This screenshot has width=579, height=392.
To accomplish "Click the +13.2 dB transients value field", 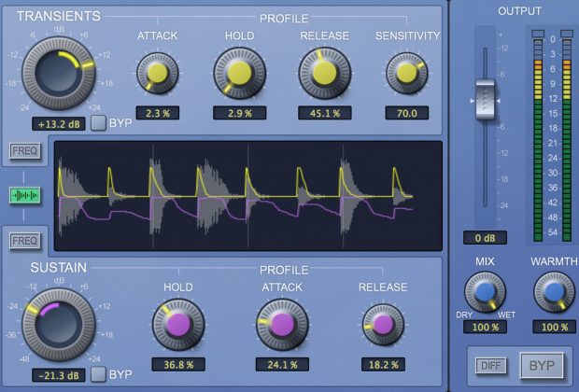I will (x=59, y=124).
